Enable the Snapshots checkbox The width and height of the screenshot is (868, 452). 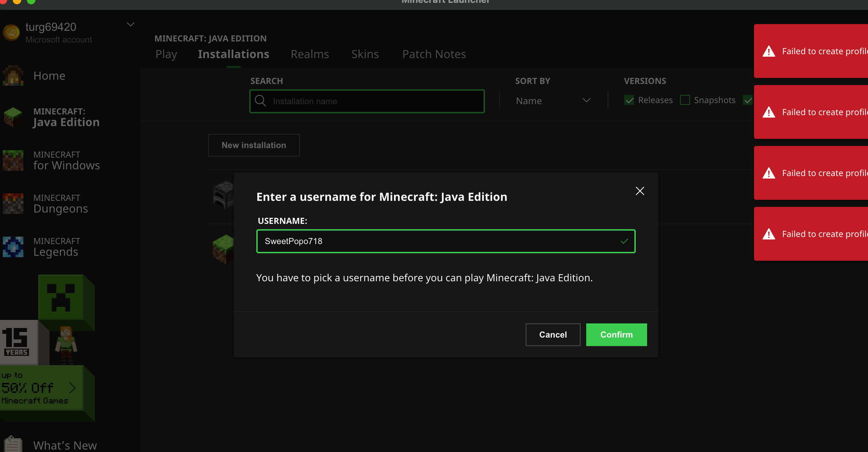(685, 100)
